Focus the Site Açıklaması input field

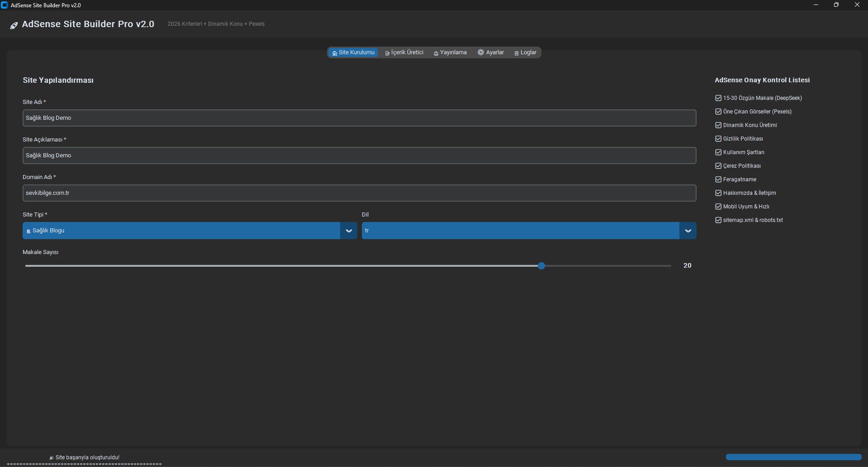click(359, 156)
